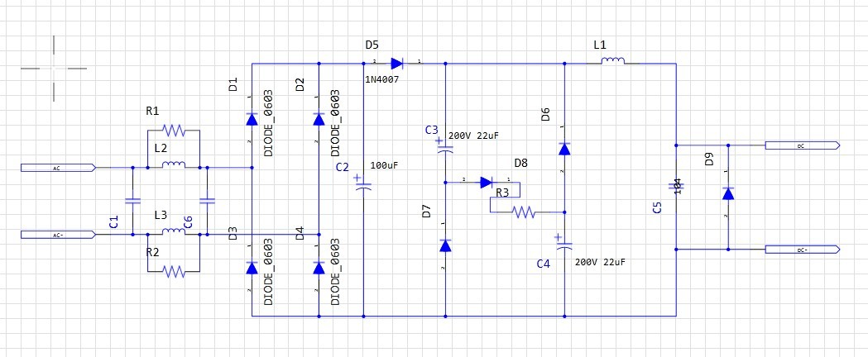The image size is (868, 357).
Task: Pick the D8 diode symbol
Action: click(x=487, y=182)
